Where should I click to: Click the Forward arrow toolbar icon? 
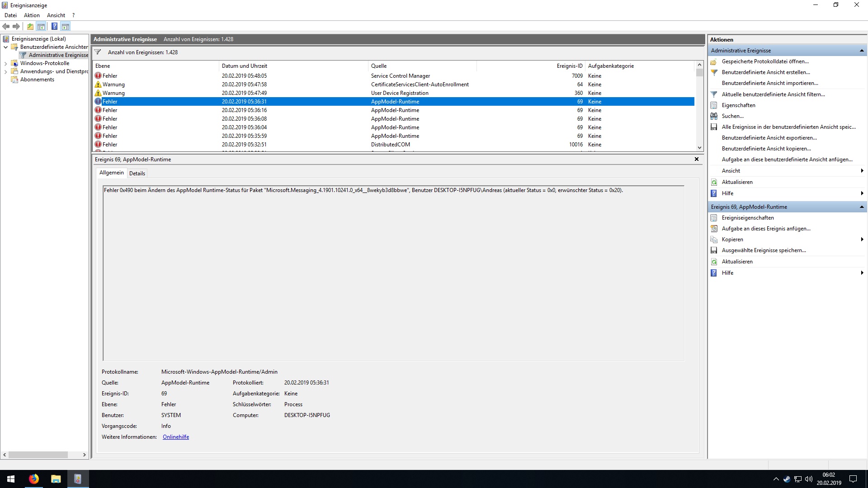tap(16, 26)
